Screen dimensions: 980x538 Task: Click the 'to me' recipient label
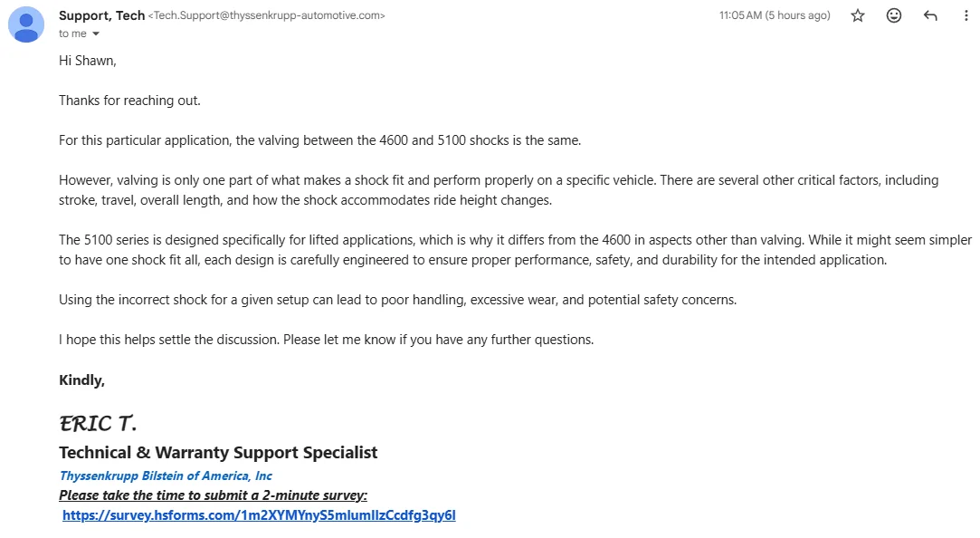click(x=72, y=34)
